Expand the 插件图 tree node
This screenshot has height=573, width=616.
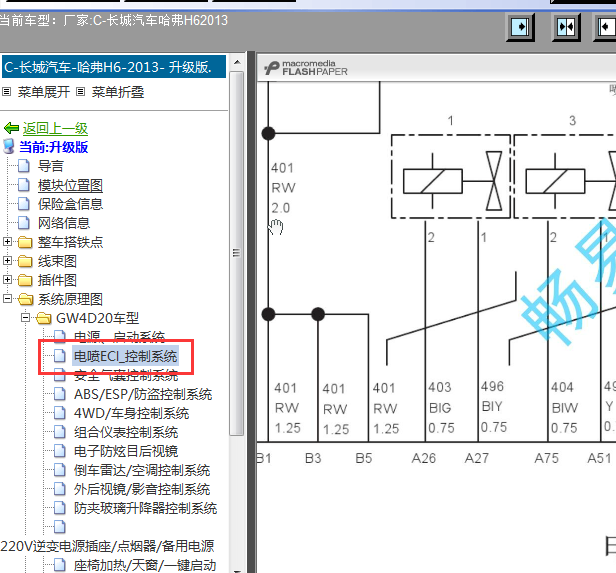point(7,280)
